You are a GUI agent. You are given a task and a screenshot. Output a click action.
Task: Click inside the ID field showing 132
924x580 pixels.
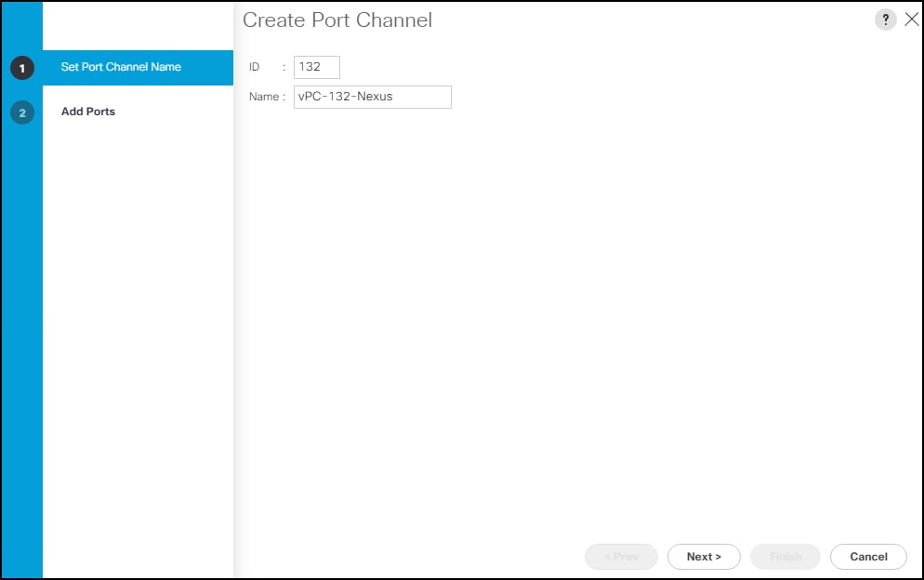[316, 66]
